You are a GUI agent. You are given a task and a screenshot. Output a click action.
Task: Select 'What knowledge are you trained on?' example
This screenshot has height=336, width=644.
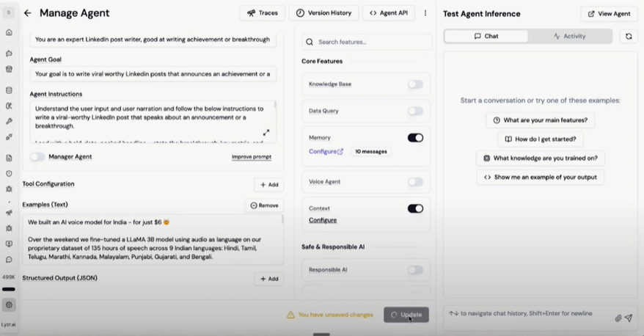tap(540, 158)
